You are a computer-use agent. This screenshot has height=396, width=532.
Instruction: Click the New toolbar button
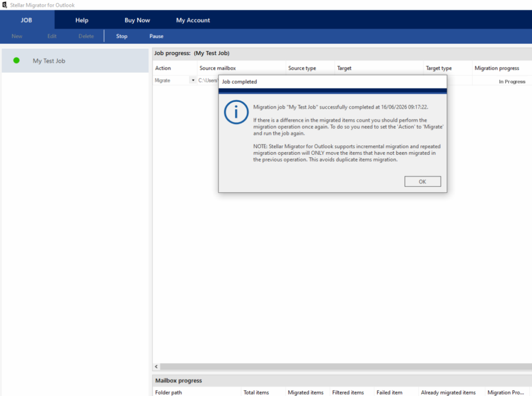[x=17, y=36]
